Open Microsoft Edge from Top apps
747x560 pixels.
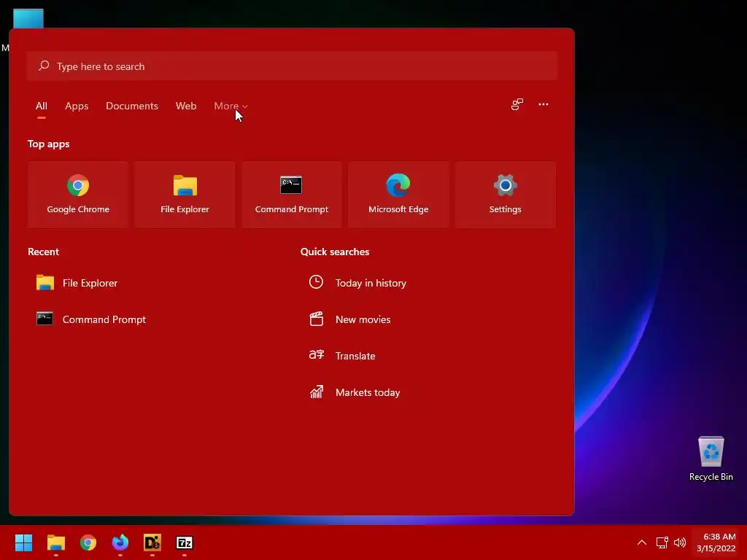pyautogui.click(x=398, y=194)
